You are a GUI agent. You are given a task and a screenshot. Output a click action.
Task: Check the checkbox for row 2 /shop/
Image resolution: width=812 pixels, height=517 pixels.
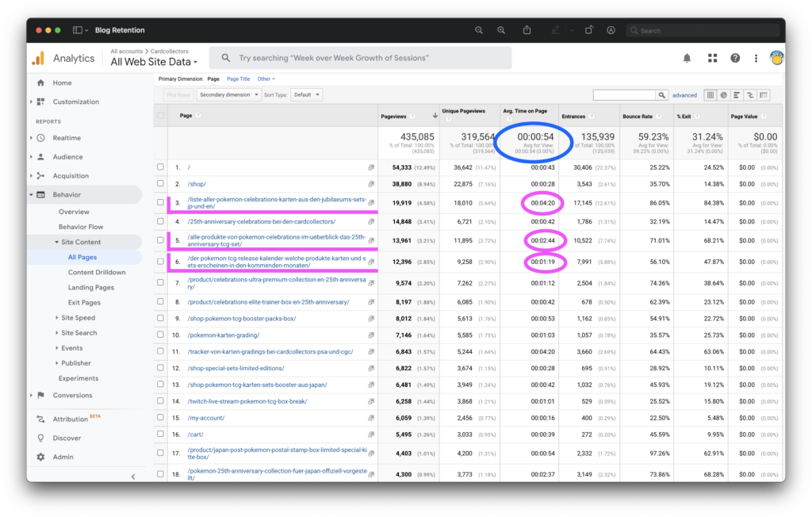tap(160, 183)
